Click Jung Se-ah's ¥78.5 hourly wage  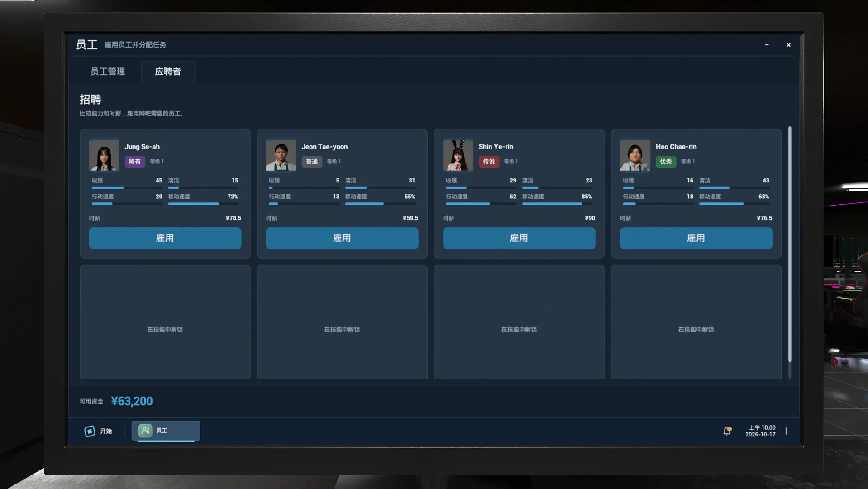point(234,218)
